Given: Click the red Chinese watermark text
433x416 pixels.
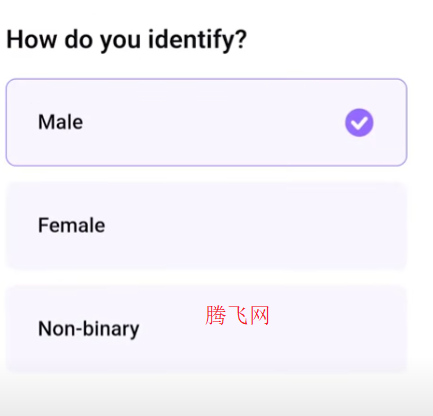Looking at the screenshot, I should (237, 315).
